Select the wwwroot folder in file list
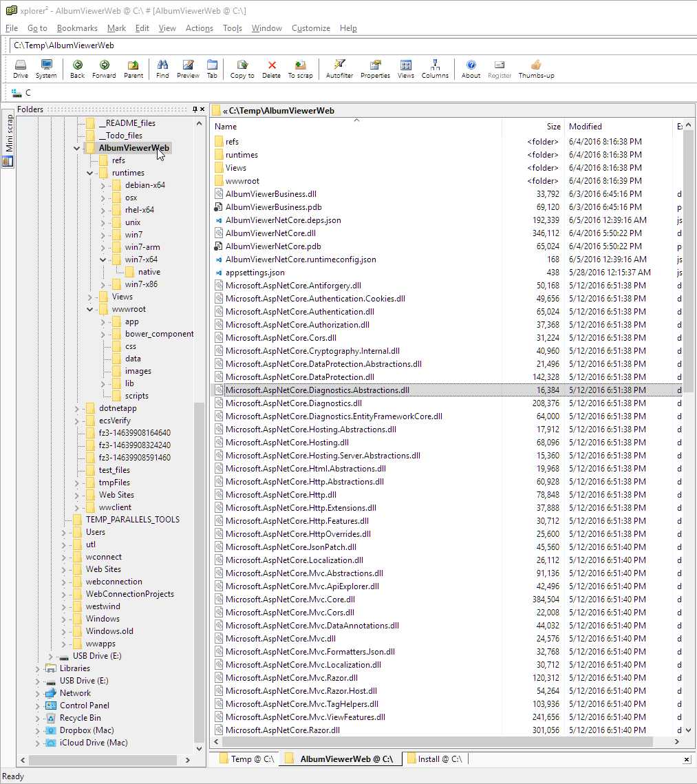Screen dimensions: 697x784 (x=242, y=181)
